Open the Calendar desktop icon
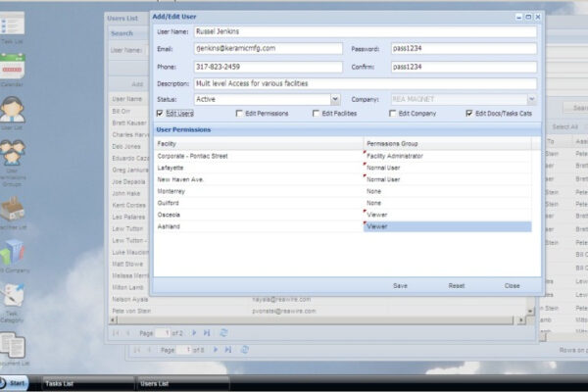 point(13,69)
